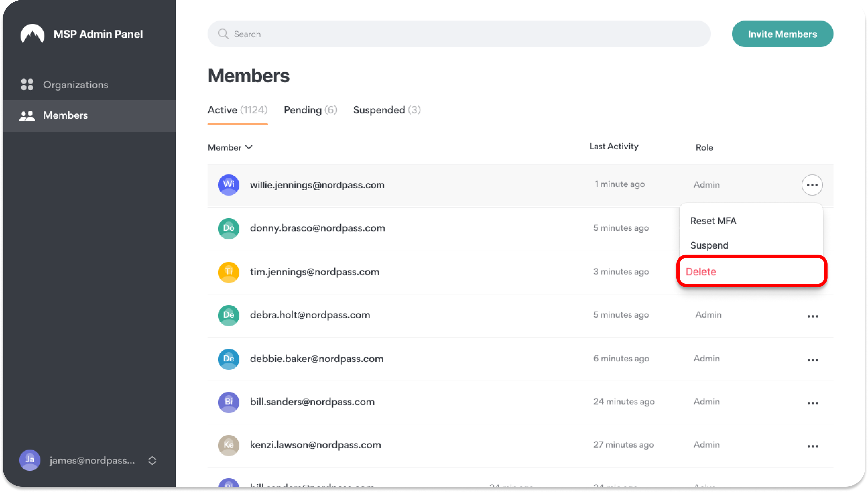Click the Wi avatar for willie.jennings
Viewport: 868px width, 492px height.
pyautogui.click(x=229, y=185)
